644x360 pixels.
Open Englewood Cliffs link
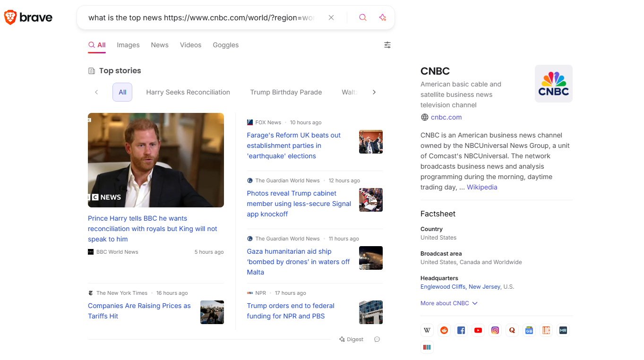tap(443, 287)
